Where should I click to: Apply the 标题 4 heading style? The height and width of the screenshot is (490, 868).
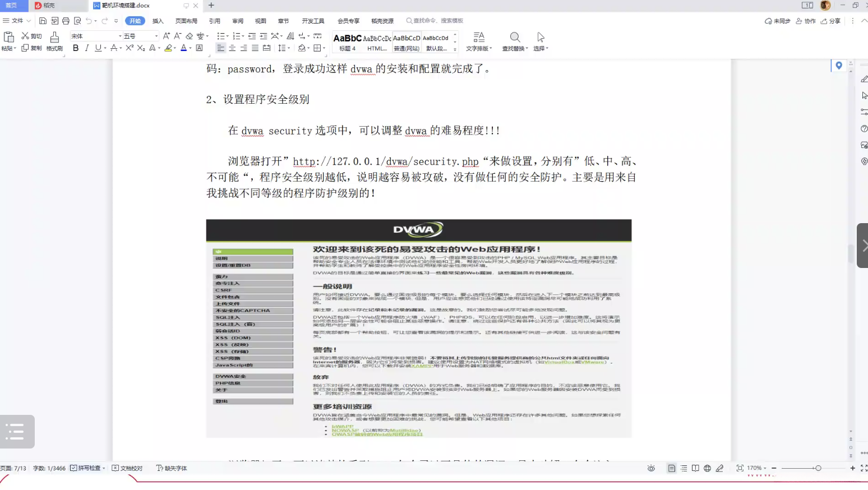point(348,42)
